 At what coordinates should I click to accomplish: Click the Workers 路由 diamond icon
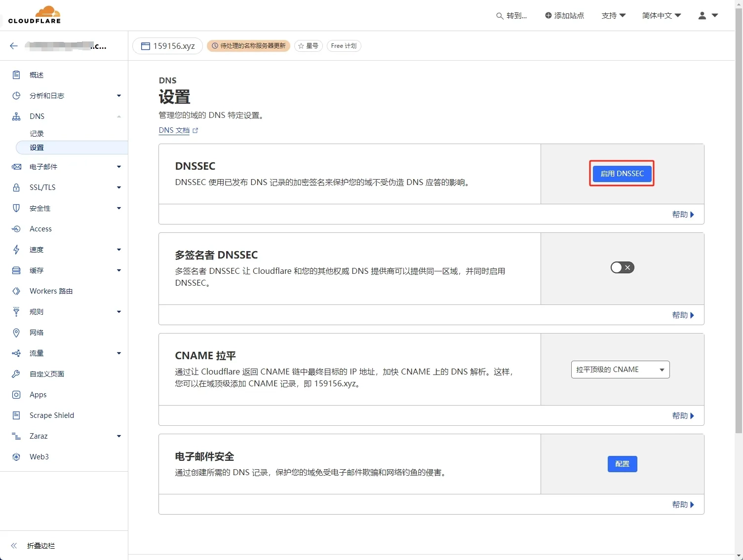(x=16, y=291)
